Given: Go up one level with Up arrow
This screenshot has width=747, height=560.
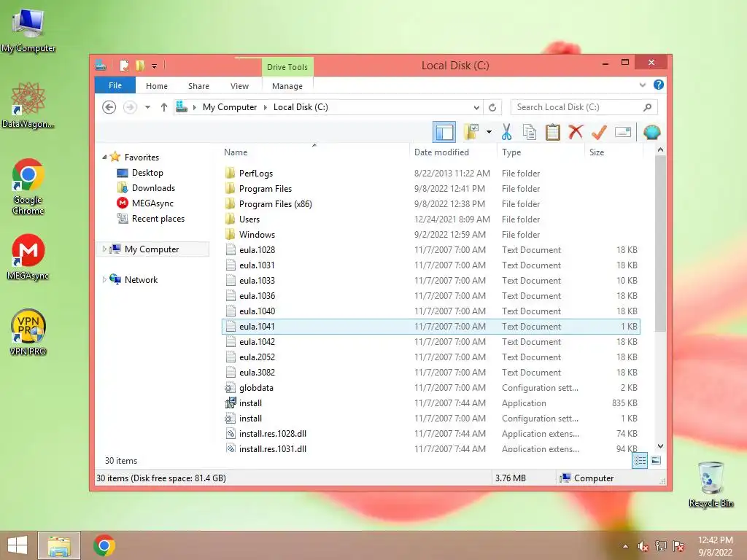Looking at the screenshot, I should pyautogui.click(x=164, y=107).
